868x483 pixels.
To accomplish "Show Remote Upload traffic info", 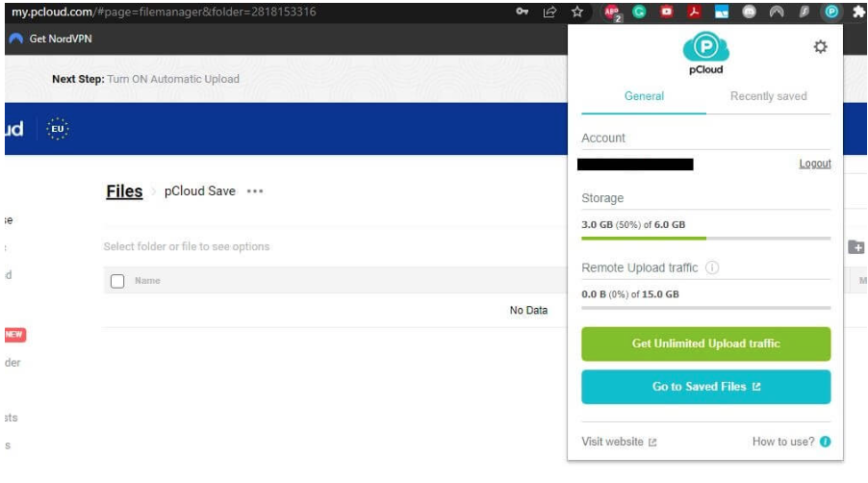I will tap(712, 267).
